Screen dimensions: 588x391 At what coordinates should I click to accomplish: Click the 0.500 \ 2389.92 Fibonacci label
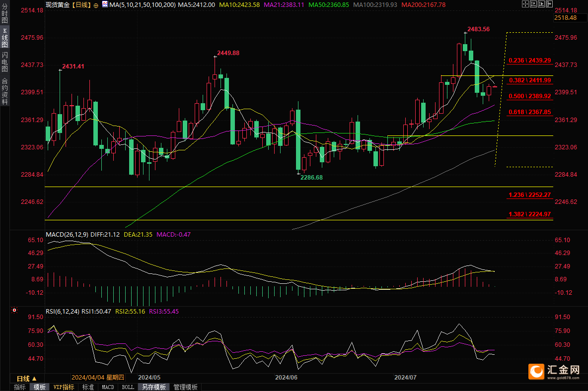(x=530, y=96)
